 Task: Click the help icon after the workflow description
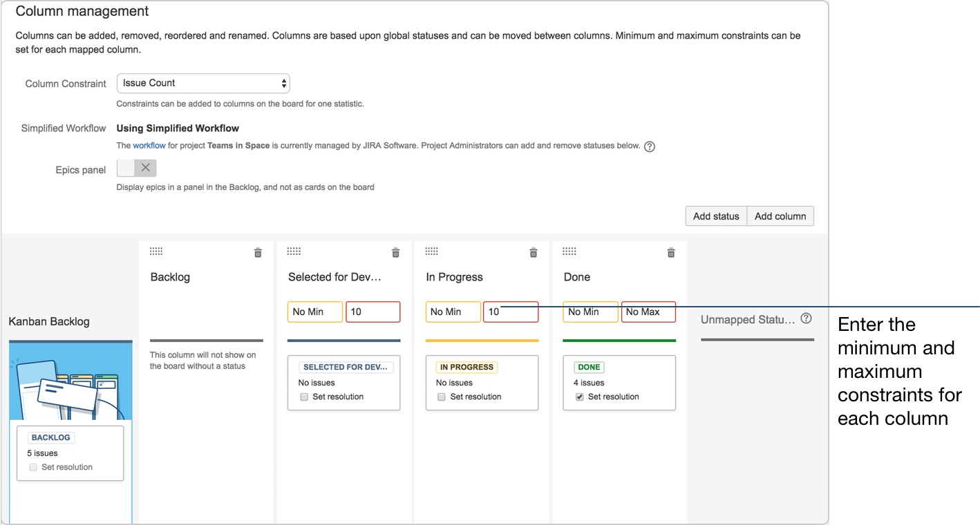click(649, 146)
